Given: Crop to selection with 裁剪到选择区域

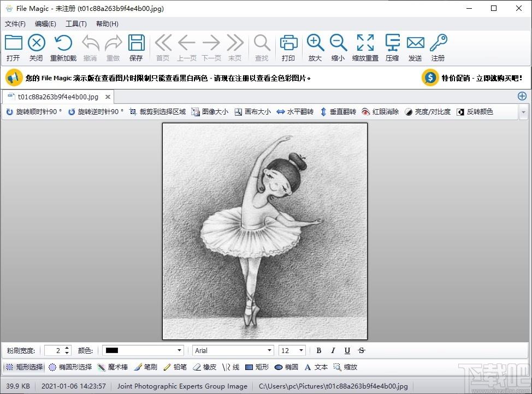Looking at the screenshot, I should tap(158, 112).
